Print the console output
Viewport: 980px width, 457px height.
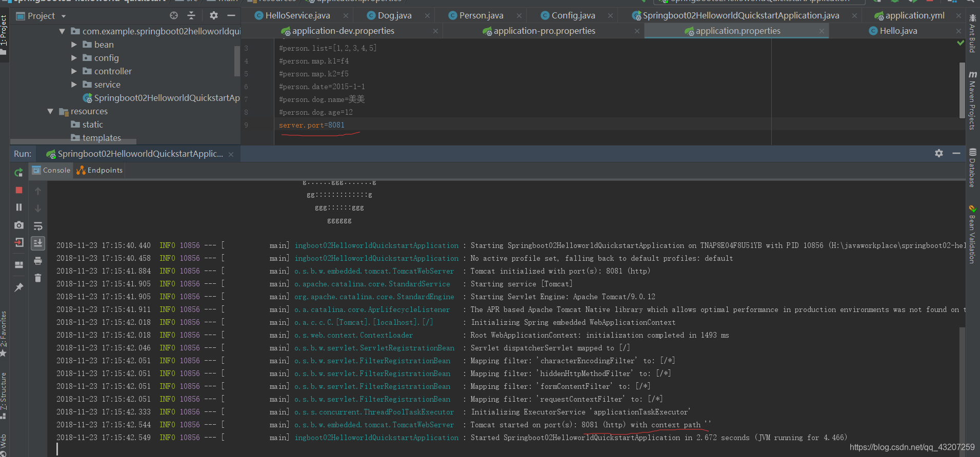pos(38,261)
